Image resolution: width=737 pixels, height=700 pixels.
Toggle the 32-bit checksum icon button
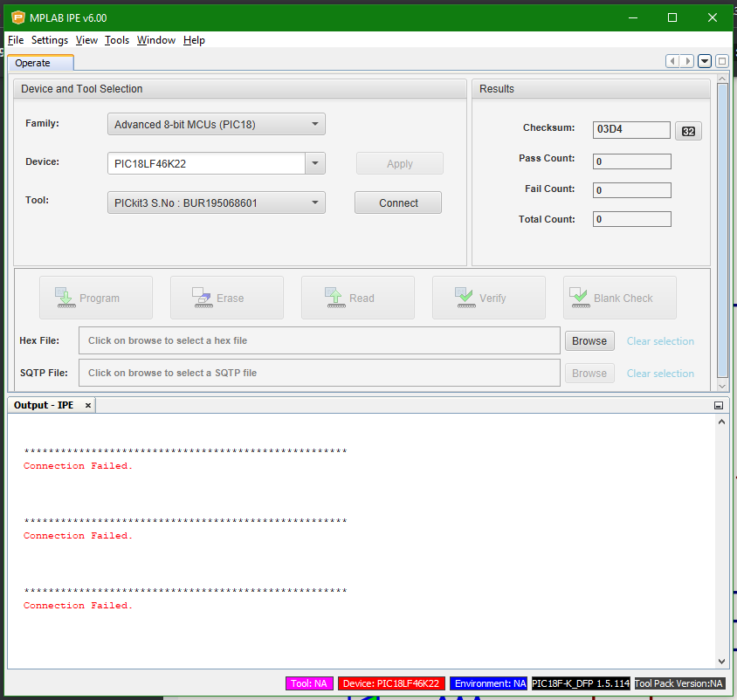click(688, 131)
